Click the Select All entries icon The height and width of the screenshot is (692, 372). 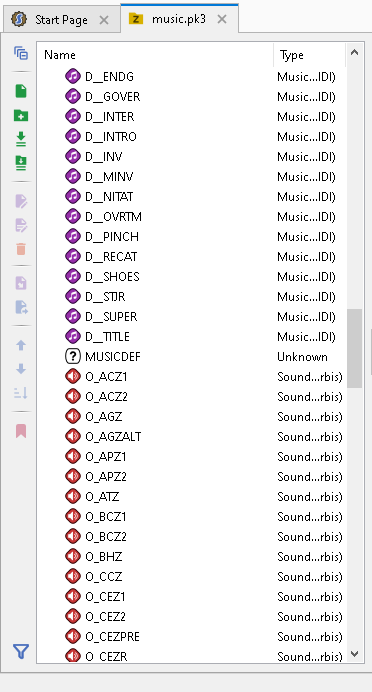coord(21,53)
